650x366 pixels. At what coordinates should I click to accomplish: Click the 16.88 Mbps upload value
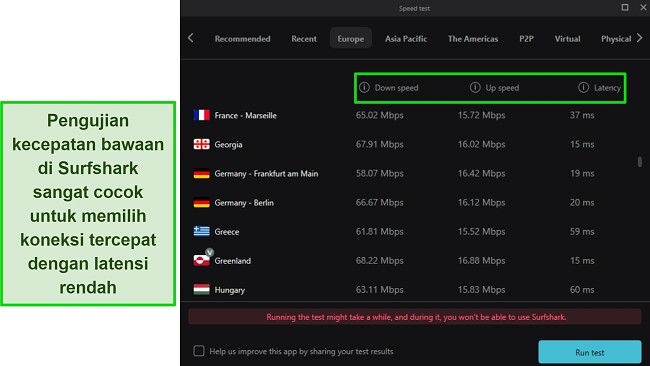click(482, 260)
